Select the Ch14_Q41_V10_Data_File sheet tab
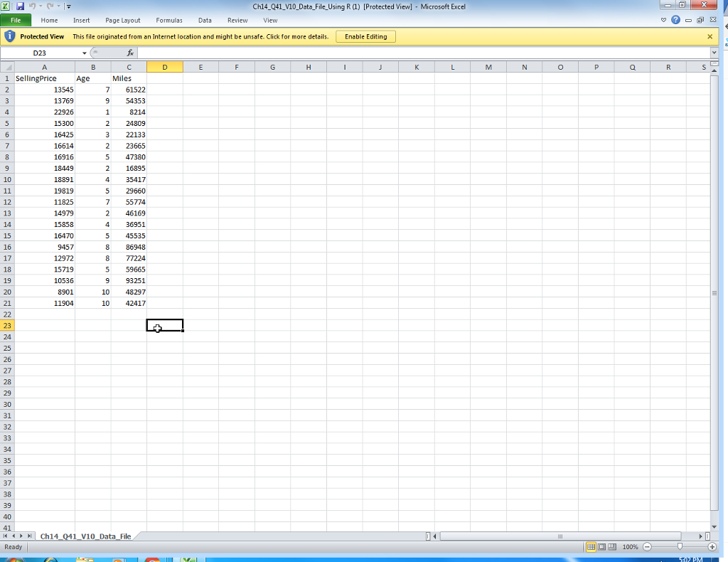 coord(85,536)
